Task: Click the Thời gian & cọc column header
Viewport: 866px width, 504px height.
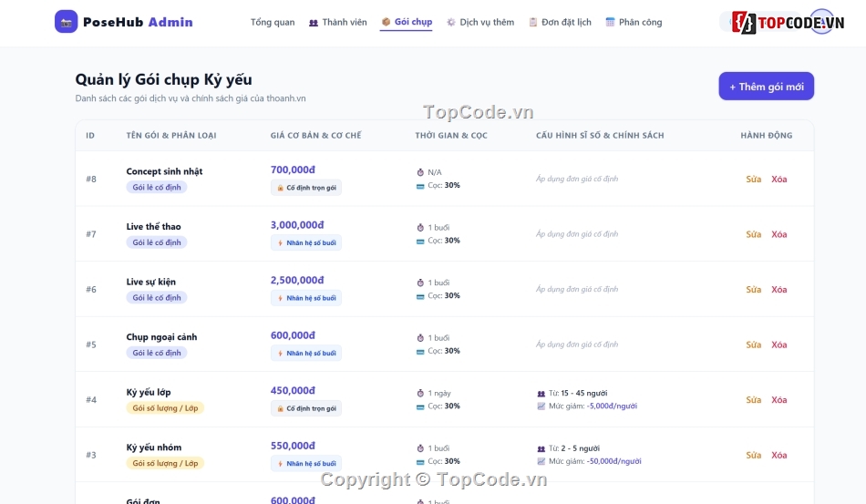Action: pyautogui.click(x=451, y=135)
